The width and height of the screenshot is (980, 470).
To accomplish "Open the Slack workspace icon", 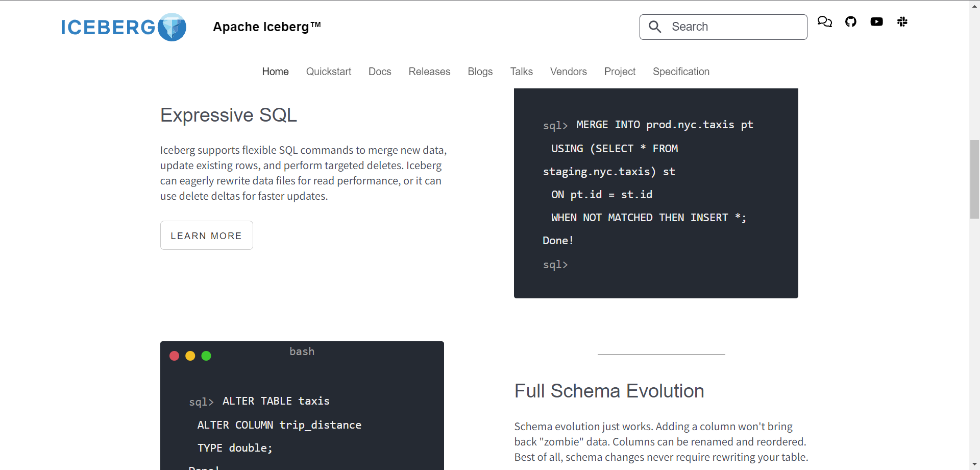I will click(x=902, y=21).
